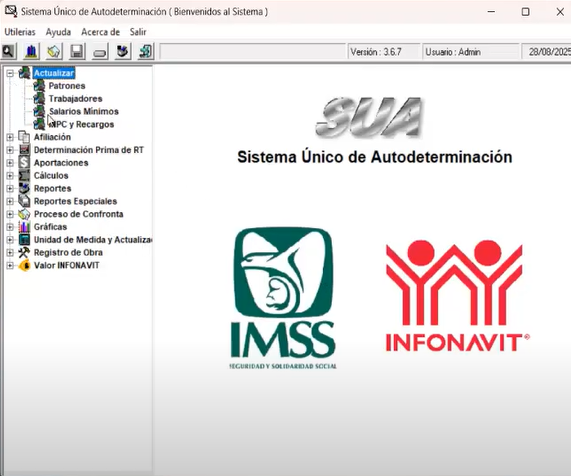Select the Cálculos label
Screen dimensions: 571x476
pos(51,175)
